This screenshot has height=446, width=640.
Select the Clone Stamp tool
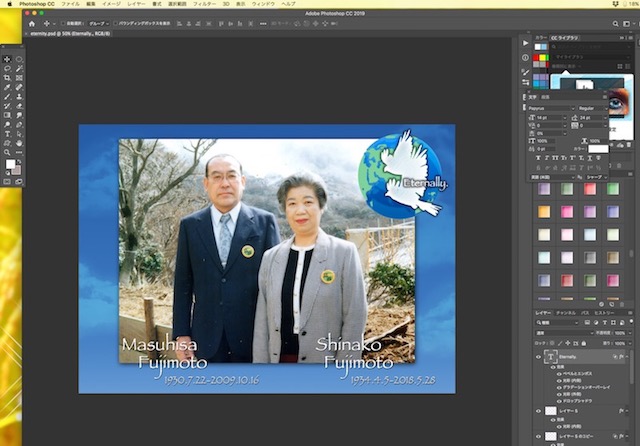point(19,97)
